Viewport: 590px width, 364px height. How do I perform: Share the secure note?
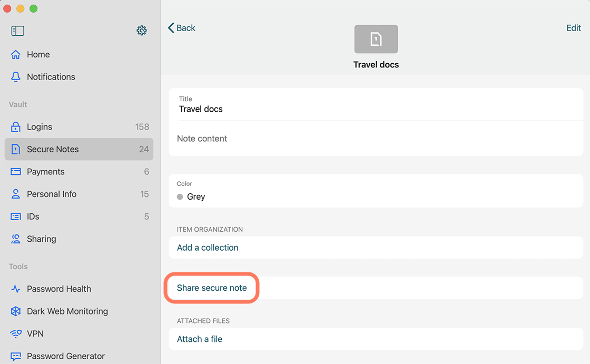pyautogui.click(x=211, y=288)
